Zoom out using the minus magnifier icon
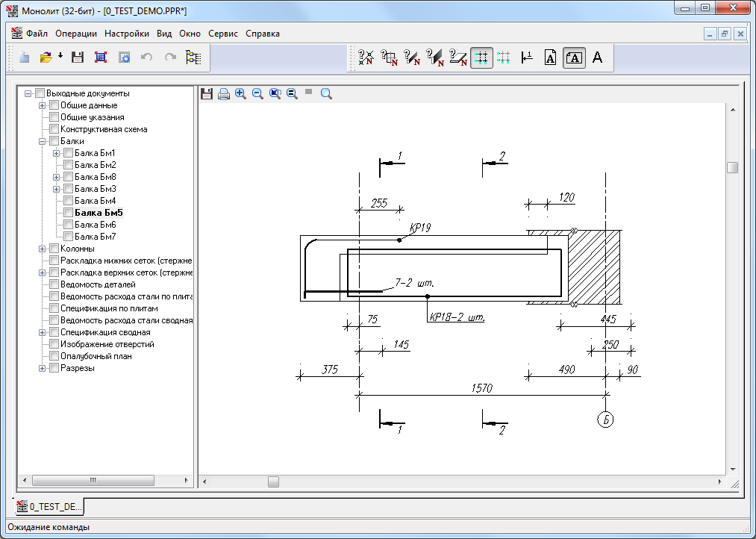 click(x=257, y=93)
